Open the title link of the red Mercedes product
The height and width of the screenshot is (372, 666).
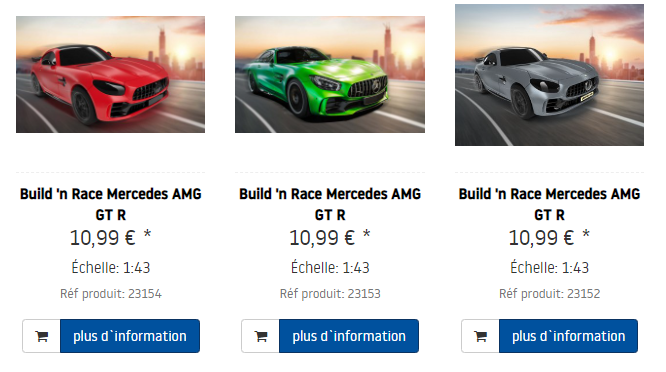(110, 204)
